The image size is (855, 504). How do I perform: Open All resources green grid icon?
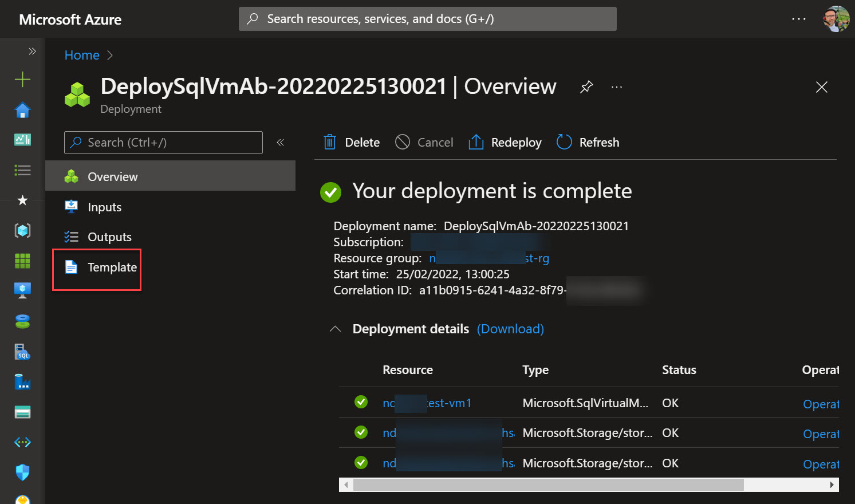22,261
